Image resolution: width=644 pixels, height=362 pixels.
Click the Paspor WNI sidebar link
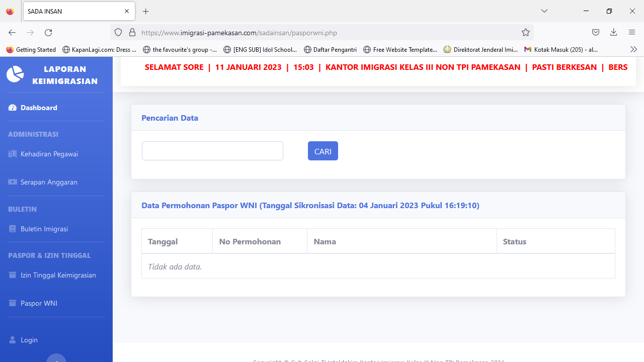pos(39,303)
